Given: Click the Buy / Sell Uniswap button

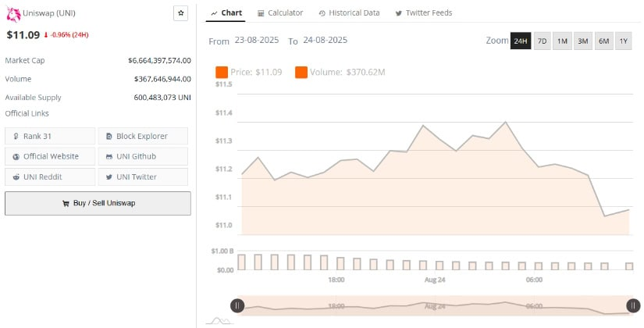Looking at the screenshot, I should point(98,203).
